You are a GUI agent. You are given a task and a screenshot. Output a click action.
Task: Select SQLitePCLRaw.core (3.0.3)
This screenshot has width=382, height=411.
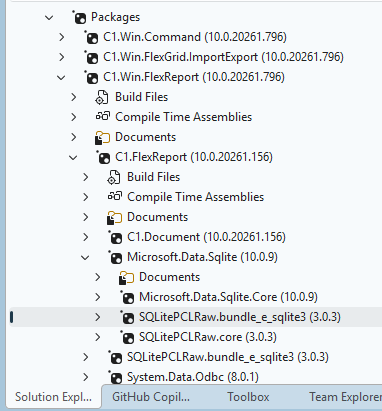[208, 337]
